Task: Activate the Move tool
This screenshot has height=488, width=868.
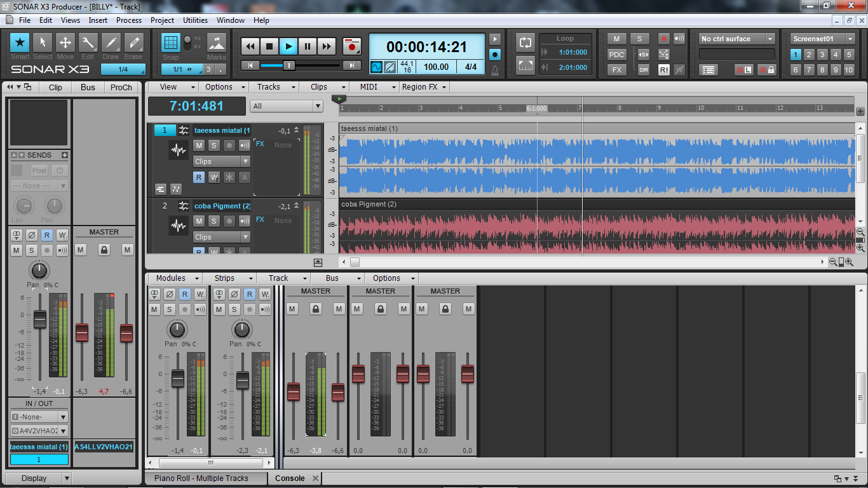Action: coord(65,43)
